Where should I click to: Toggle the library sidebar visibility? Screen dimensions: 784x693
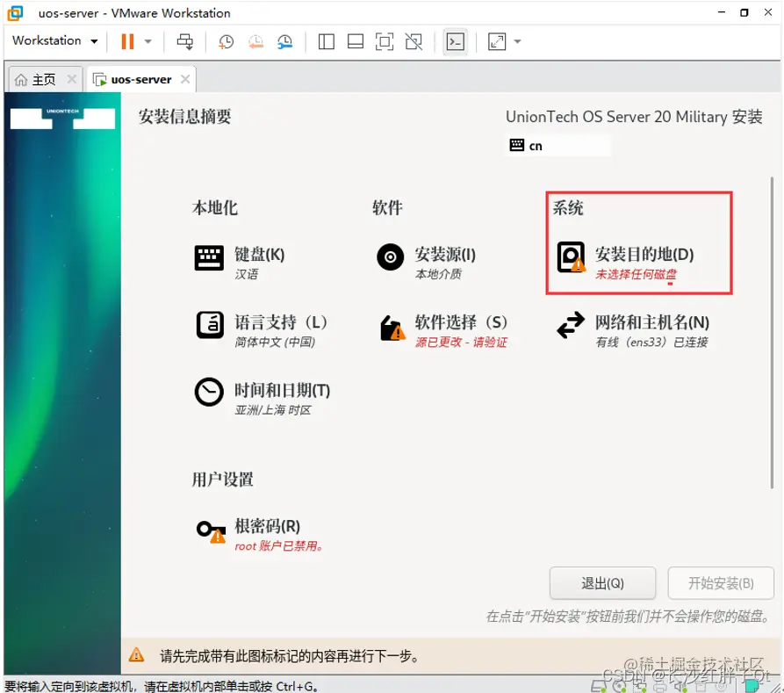(x=326, y=41)
